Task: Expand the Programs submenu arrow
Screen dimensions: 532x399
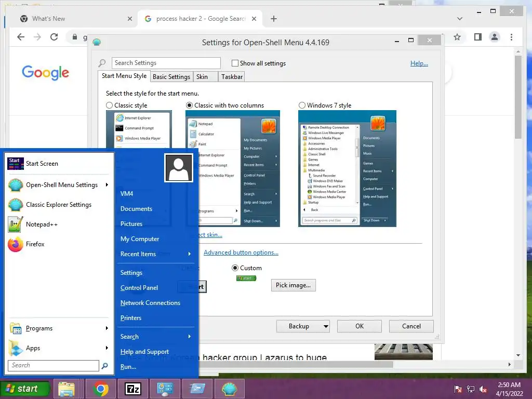Action: pyautogui.click(x=107, y=328)
